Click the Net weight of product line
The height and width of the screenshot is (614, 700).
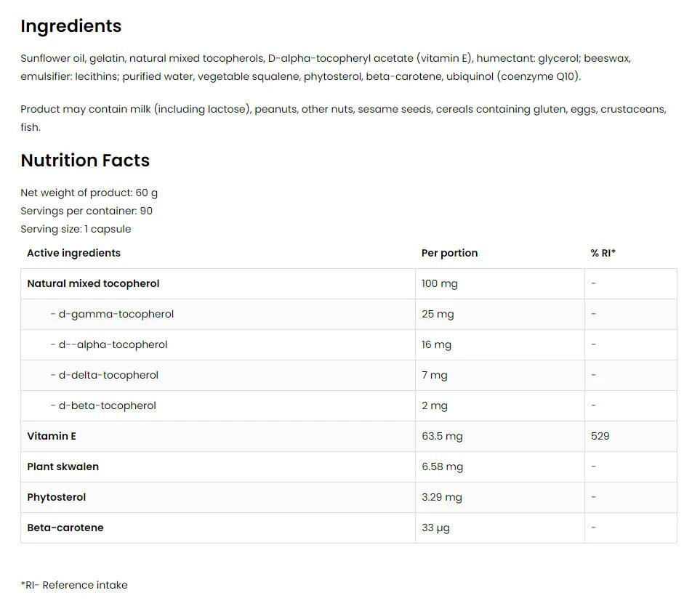click(x=89, y=193)
